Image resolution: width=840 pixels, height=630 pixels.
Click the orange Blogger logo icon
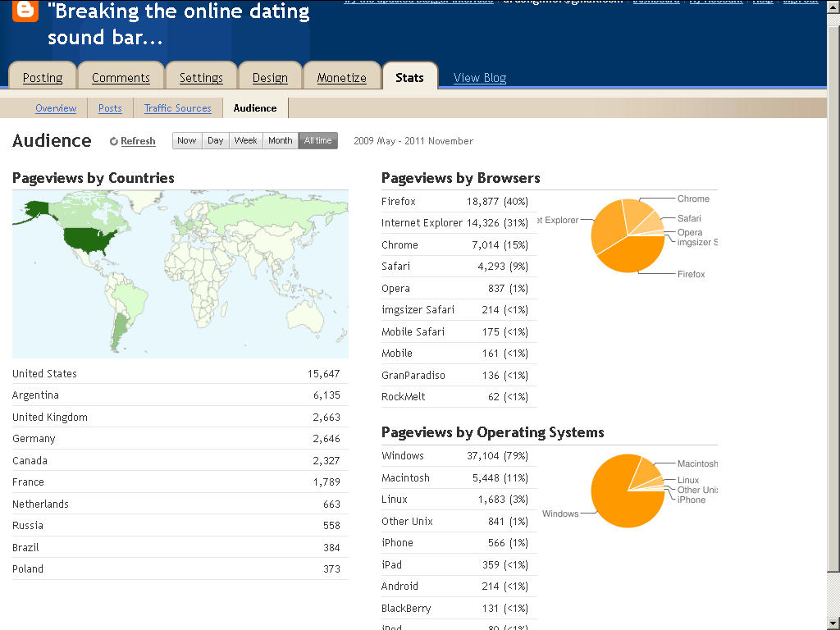coord(25,11)
